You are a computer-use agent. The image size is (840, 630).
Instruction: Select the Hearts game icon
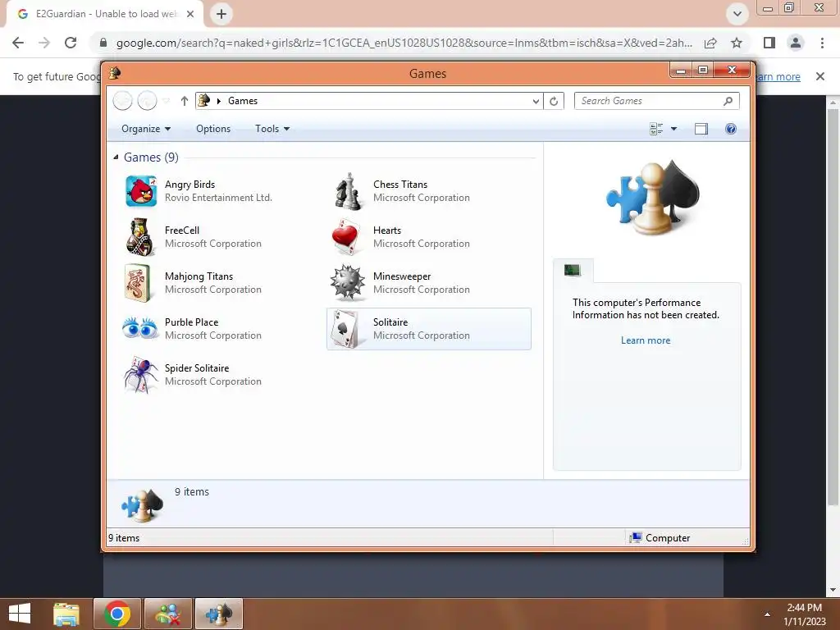point(345,237)
